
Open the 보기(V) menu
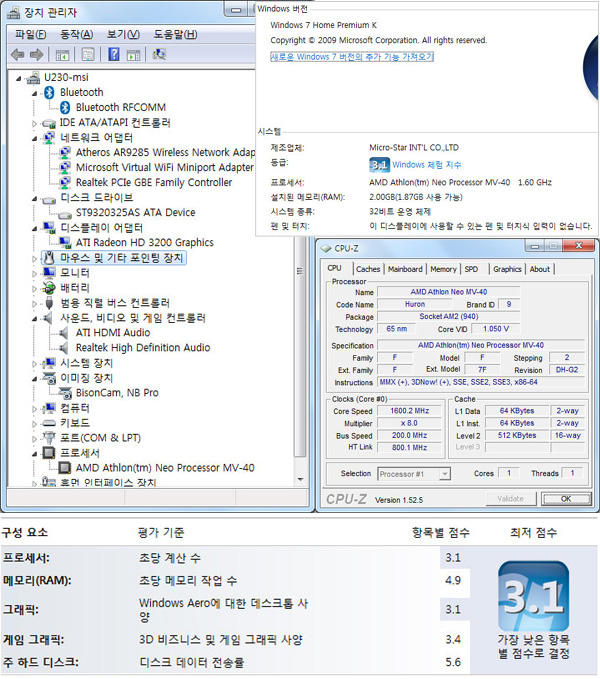[x=123, y=34]
